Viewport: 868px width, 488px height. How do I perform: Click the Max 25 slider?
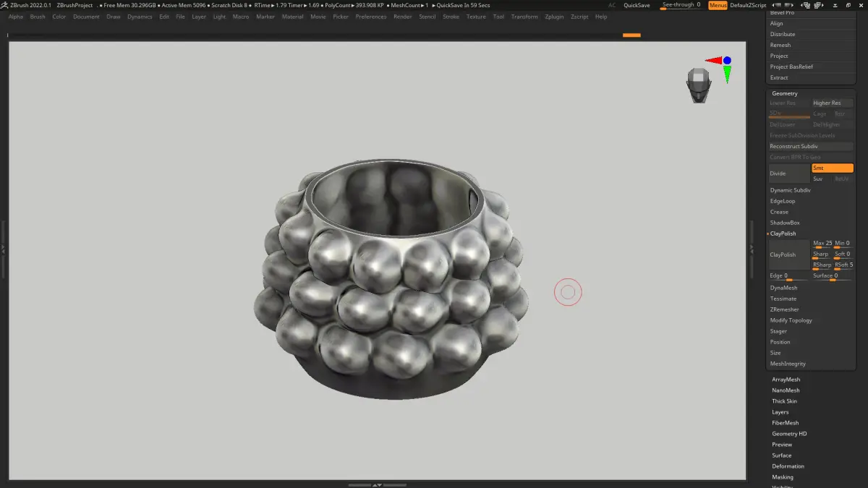[x=822, y=244]
